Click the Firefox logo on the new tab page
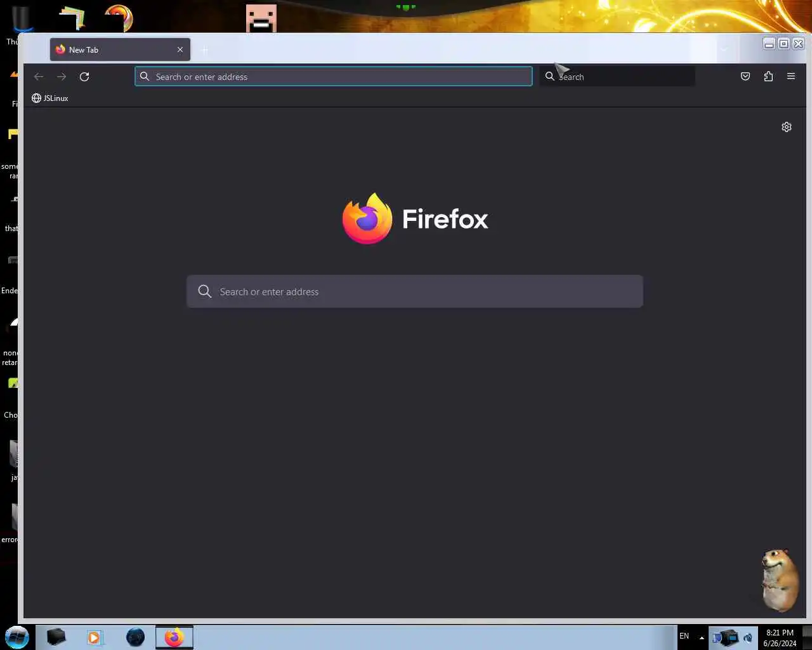This screenshot has height=650, width=812. coord(415,219)
